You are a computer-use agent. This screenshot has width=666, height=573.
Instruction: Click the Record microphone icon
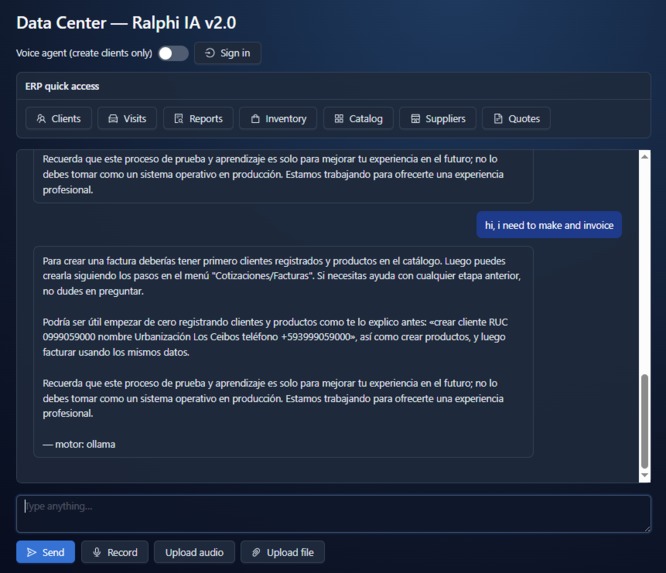[x=97, y=552]
